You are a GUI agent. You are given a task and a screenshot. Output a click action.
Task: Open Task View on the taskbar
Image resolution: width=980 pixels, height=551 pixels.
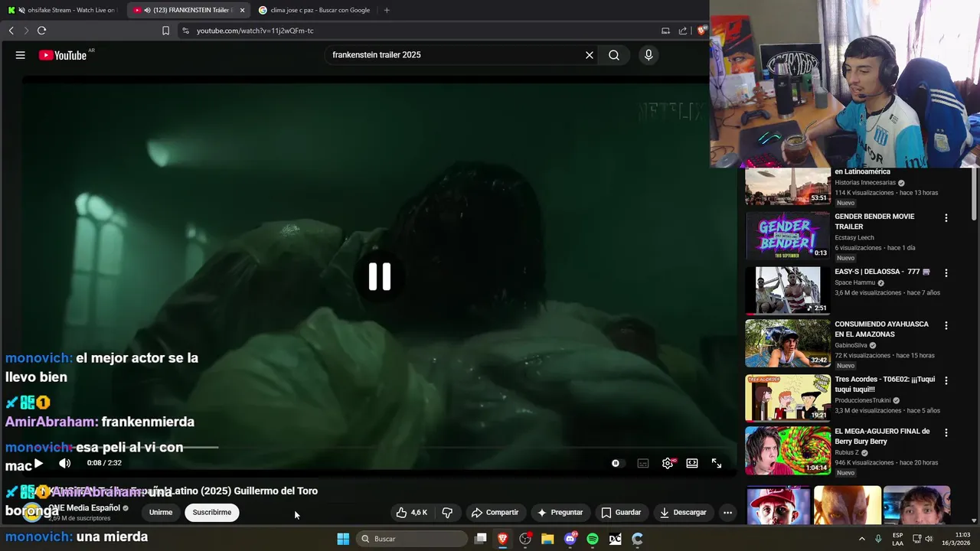[x=480, y=539]
